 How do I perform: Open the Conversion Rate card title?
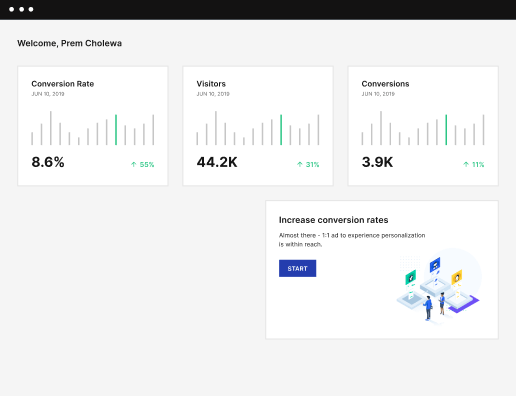[x=63, y=84]
